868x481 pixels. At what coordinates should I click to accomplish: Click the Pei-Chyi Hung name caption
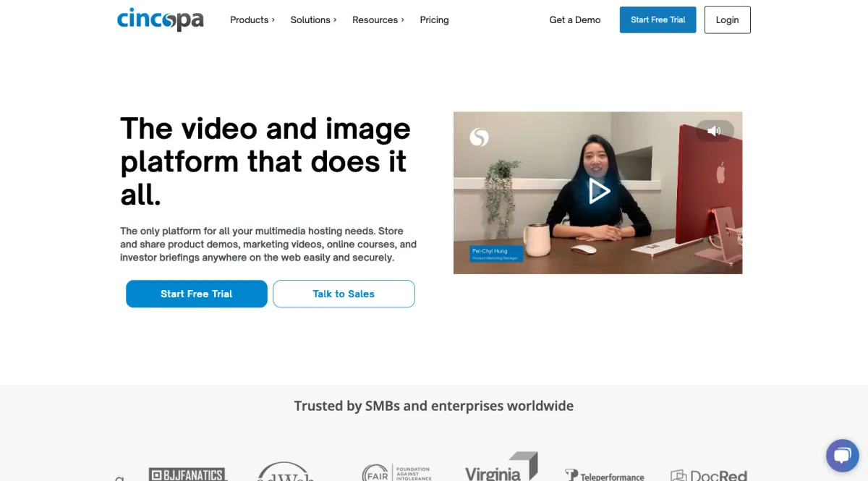pyautogui.click(x=496, y=254)
